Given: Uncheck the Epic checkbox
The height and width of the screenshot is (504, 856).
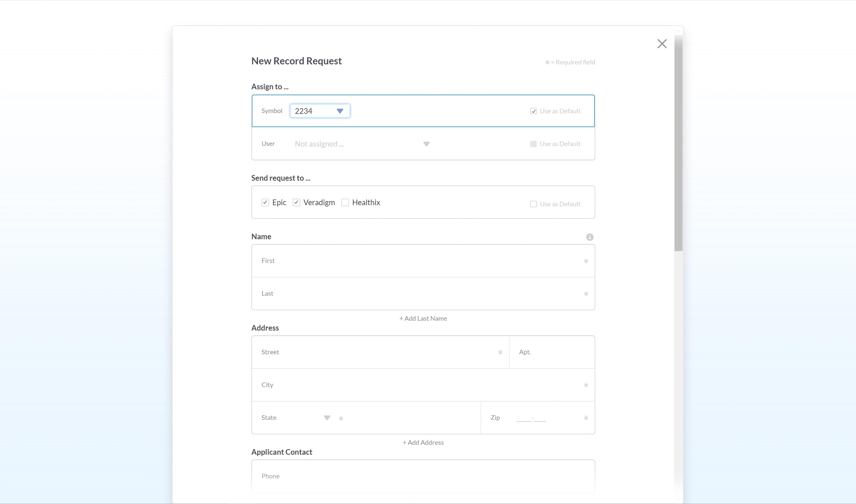Looking at the screenshot, I should [x=265, y=203].
